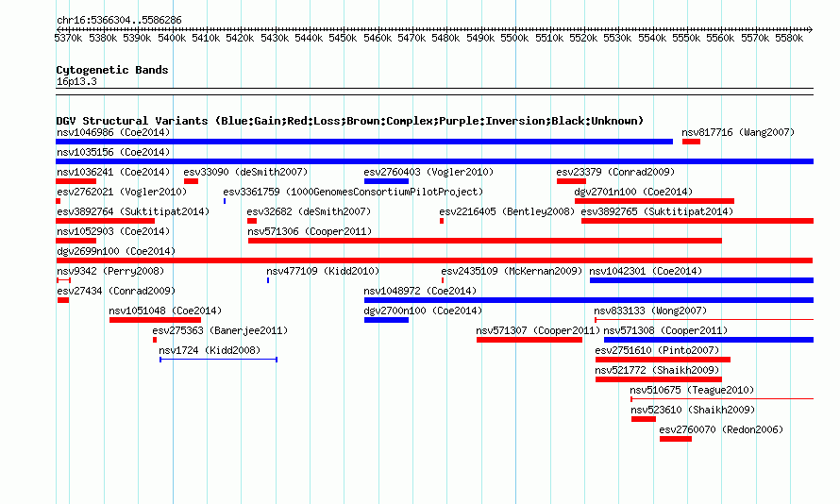Click dgv2699n100 (Coe2014) label

[x=116, y=251]
